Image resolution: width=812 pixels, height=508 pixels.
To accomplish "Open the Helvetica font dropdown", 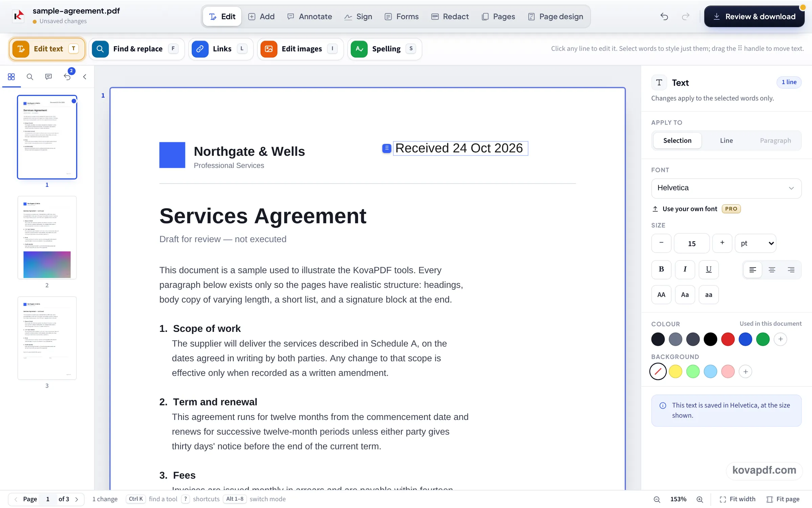I will tap(726, 188).
